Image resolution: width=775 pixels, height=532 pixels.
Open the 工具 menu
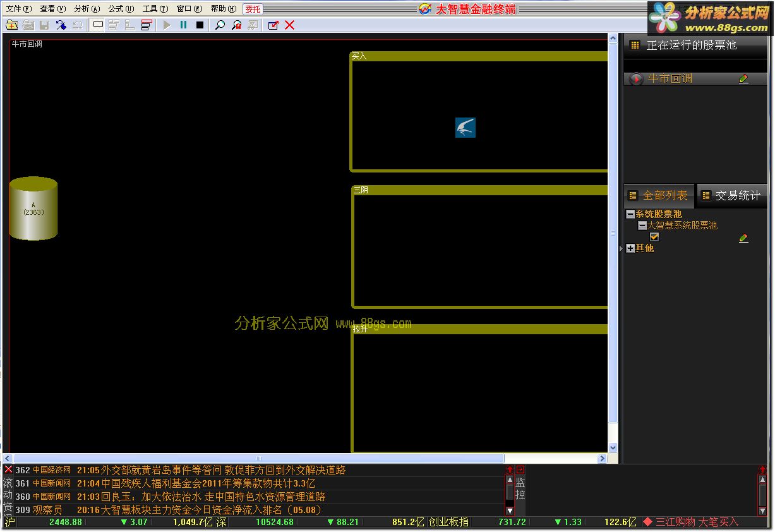coord(155,9)
